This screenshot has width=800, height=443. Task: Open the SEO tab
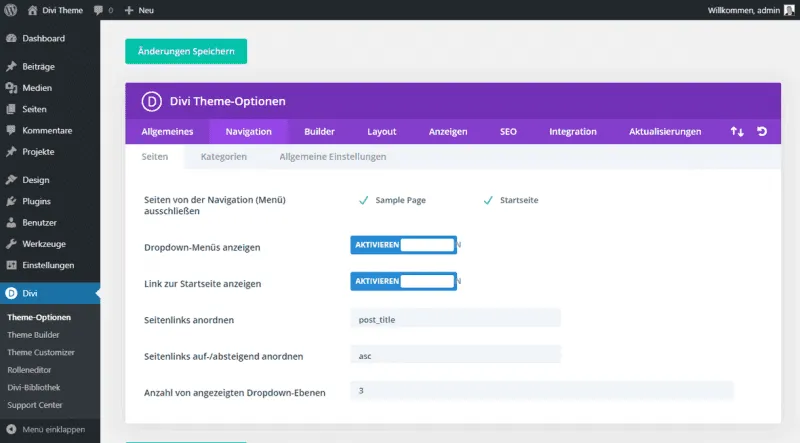[x=508, y=132]
